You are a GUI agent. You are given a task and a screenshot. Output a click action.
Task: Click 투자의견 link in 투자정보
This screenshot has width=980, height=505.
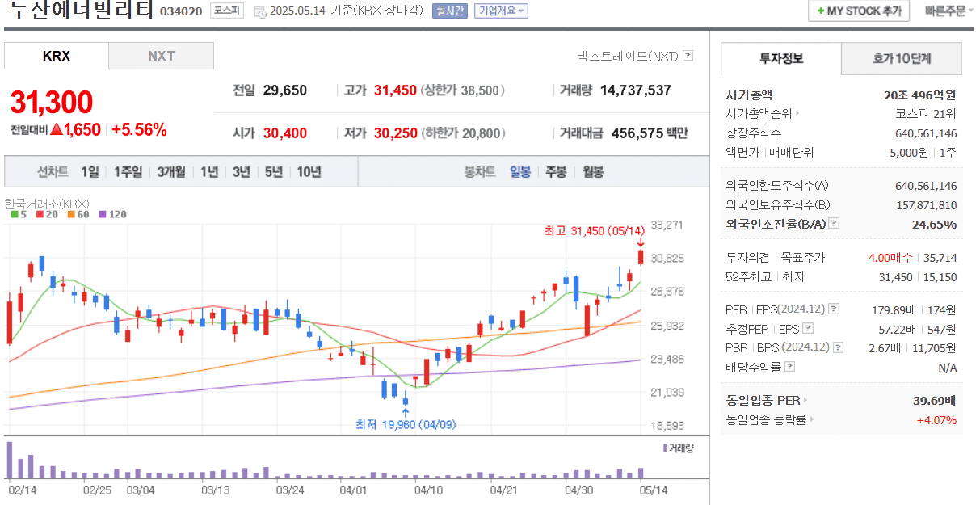pos(748,257)
